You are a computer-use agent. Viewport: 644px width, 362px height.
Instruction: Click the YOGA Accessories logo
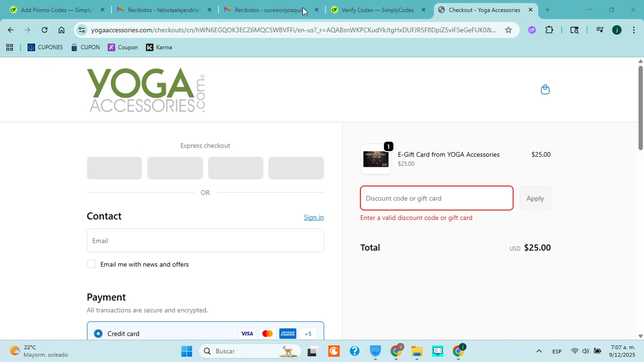pos(146,90)
